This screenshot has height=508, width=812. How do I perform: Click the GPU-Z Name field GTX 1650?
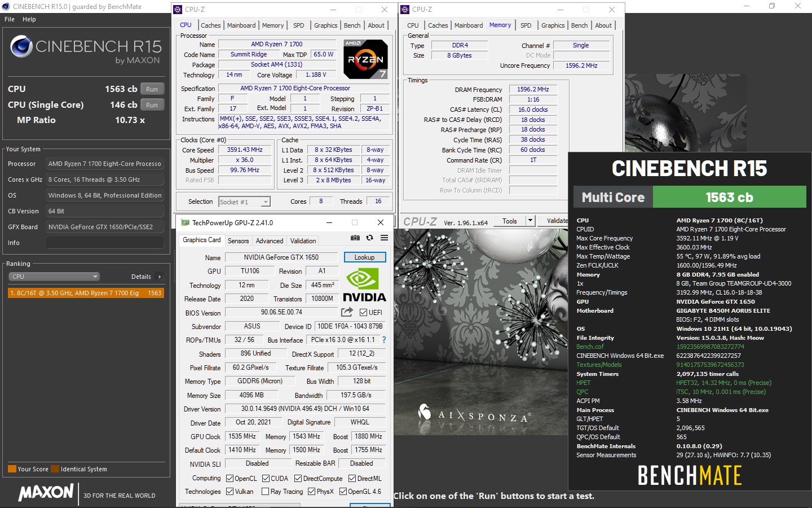click(x=281, y=257)
